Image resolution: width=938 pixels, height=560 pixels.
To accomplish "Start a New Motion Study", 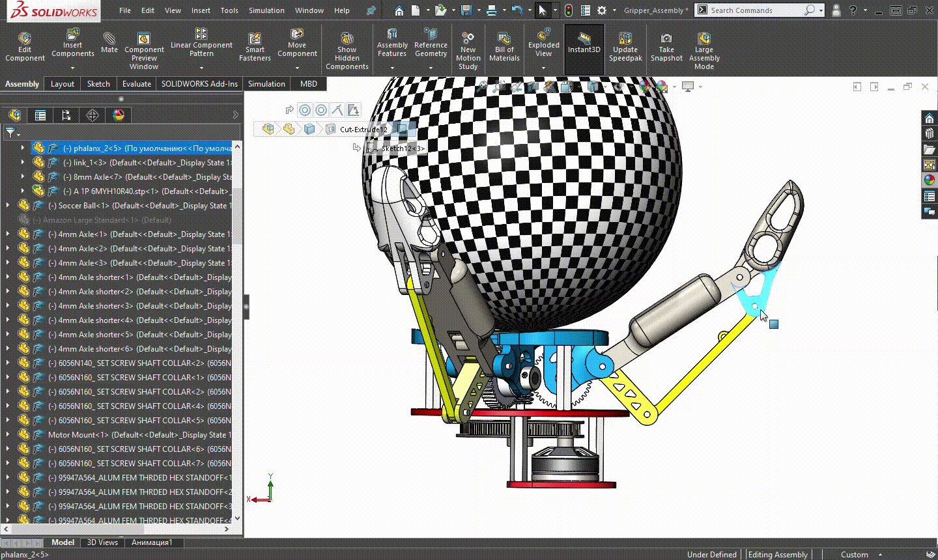I will pos(468,51).
